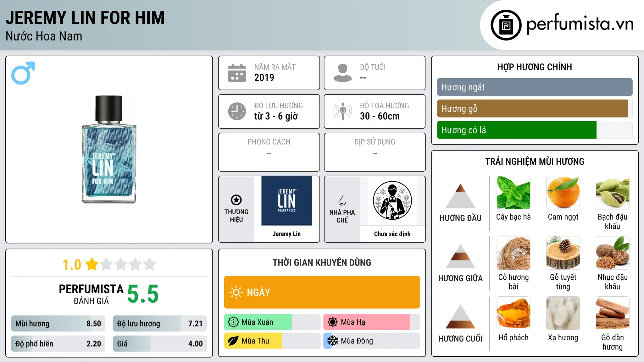Click the pyramid icon above Hương đầu
The image size is (644, 362).
460,196
